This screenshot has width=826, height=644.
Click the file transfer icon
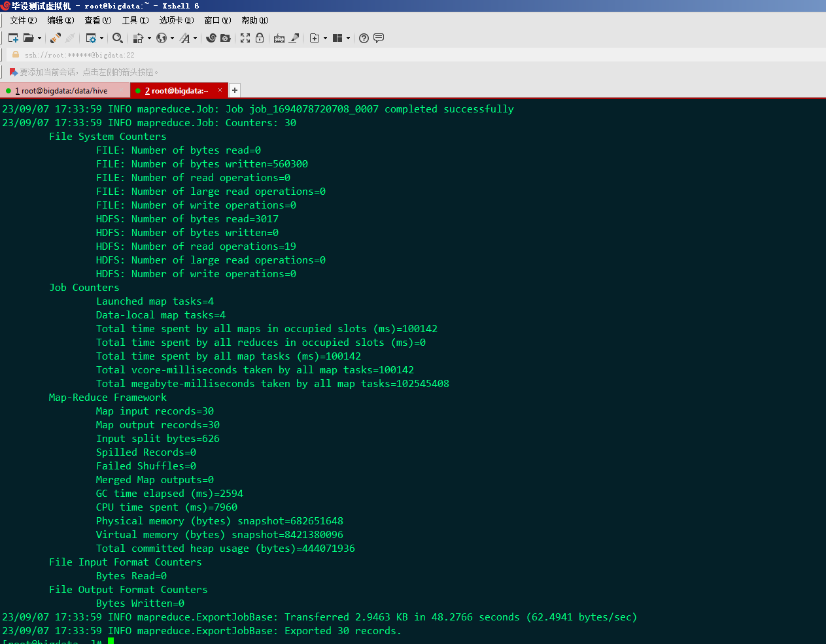138,38
